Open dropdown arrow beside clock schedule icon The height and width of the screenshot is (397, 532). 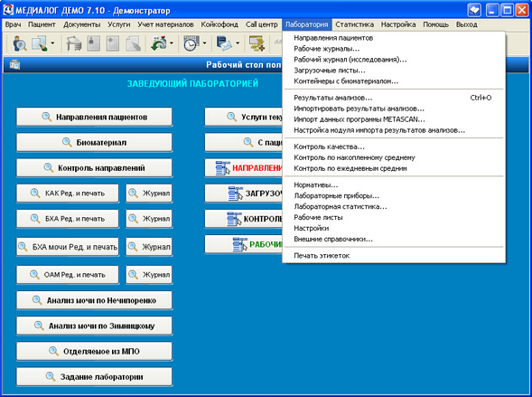coord(205,43)
